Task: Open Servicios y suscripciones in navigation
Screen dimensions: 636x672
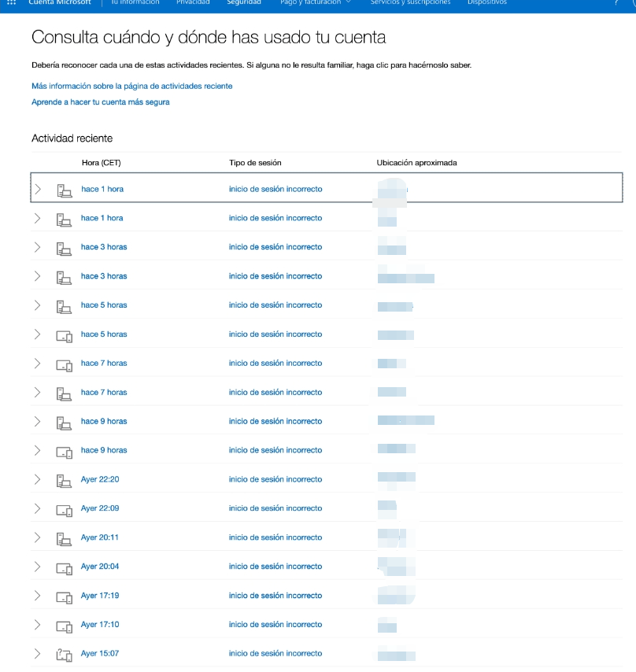Action: [410, 2]
